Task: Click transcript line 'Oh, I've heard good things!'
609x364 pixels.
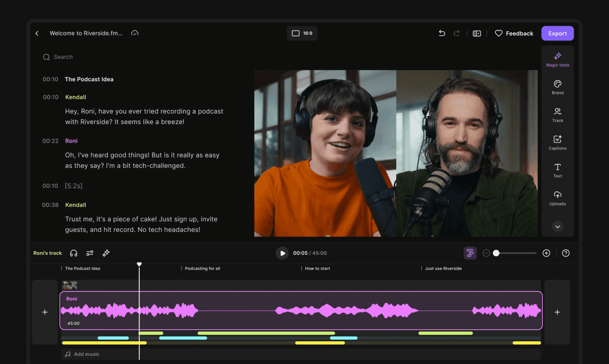Action: (142, 160)
